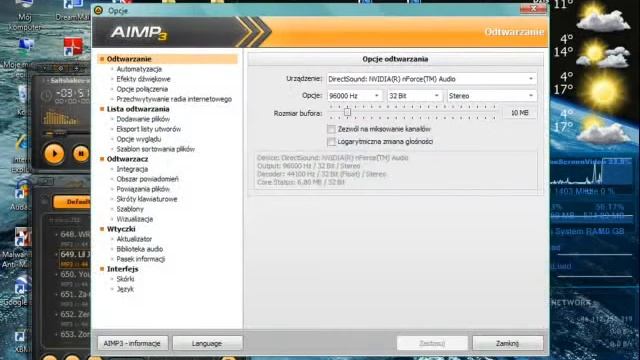Screen dimensions: 640x360
Task: Click pause button in the AIMP player
Action: coord(81,154)
